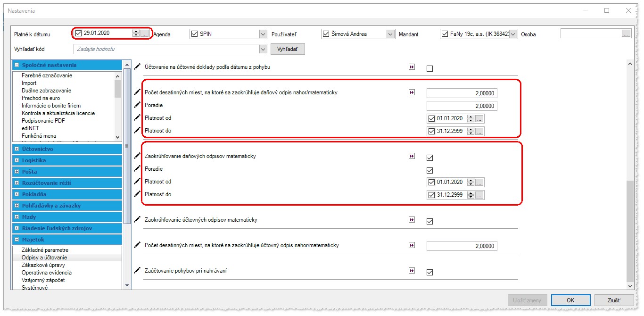Click pencil icon beside Zaokrúhľovanie účtovných odpisov matematicky
The width and height of the screenshot is (644, 316).
pyautogui.click(x=137, y=220)
